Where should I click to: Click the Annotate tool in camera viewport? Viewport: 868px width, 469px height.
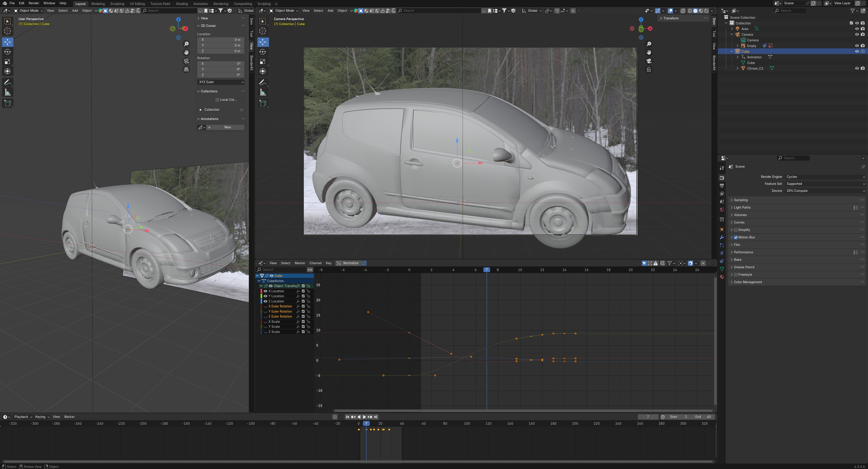click(x=263, y=82)
